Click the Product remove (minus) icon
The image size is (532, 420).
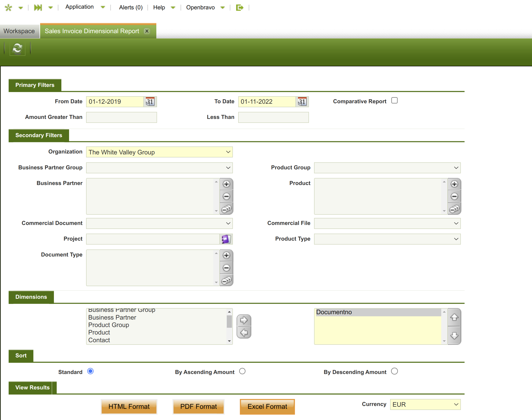[x=454, y=196]
